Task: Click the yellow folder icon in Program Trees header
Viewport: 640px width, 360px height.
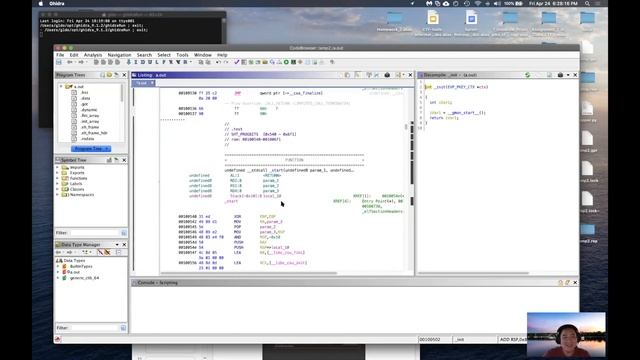Action: pyautogui.click(x=109, y=75)
